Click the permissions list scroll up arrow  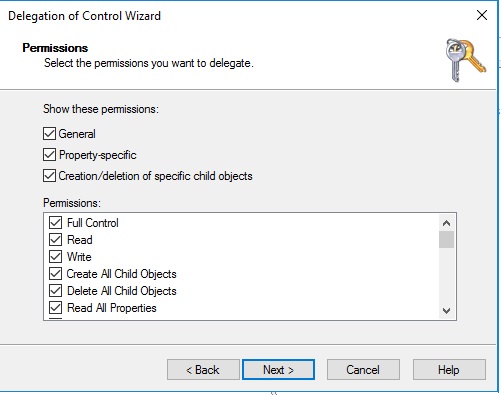click(x=446, y=223)
